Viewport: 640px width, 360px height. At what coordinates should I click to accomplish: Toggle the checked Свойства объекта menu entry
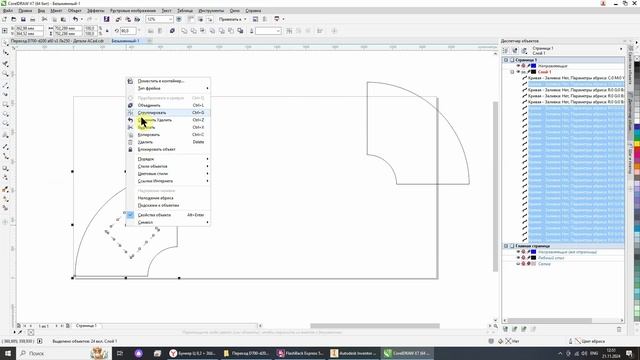click(168, 215)
